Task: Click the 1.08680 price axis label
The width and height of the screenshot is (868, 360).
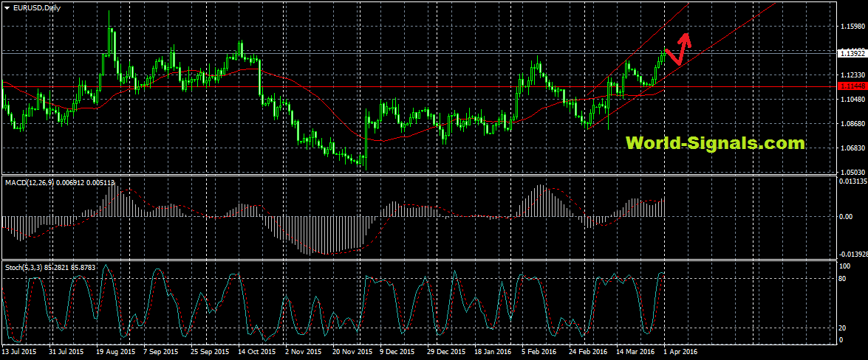Action: click(x=852, y=124)
